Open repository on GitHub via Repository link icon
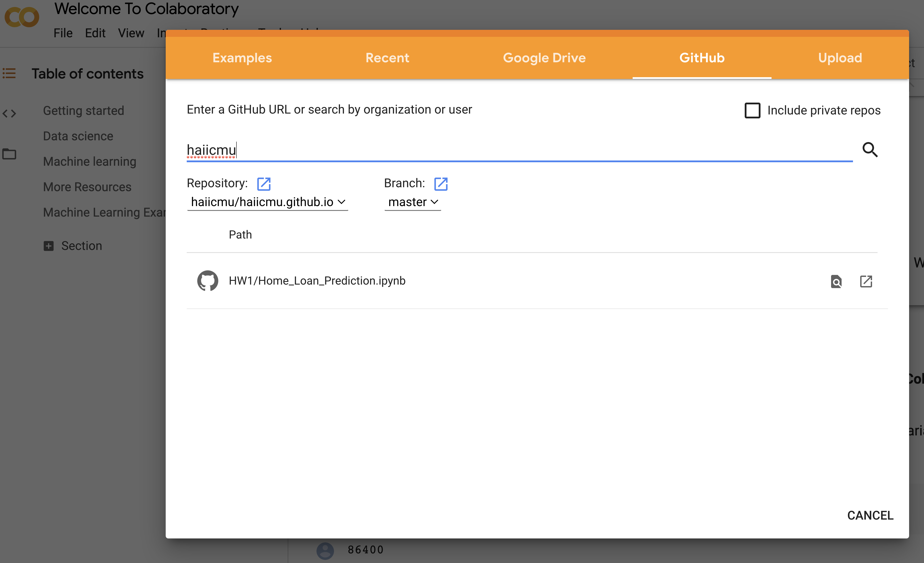The width and height of the screenshot is (924, 563). coord(264,184)
